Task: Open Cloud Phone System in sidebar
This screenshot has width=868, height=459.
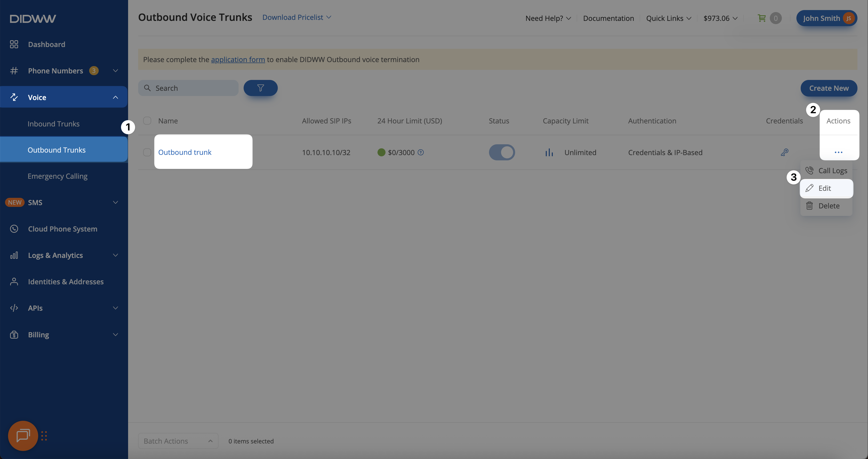Action: 63,229
